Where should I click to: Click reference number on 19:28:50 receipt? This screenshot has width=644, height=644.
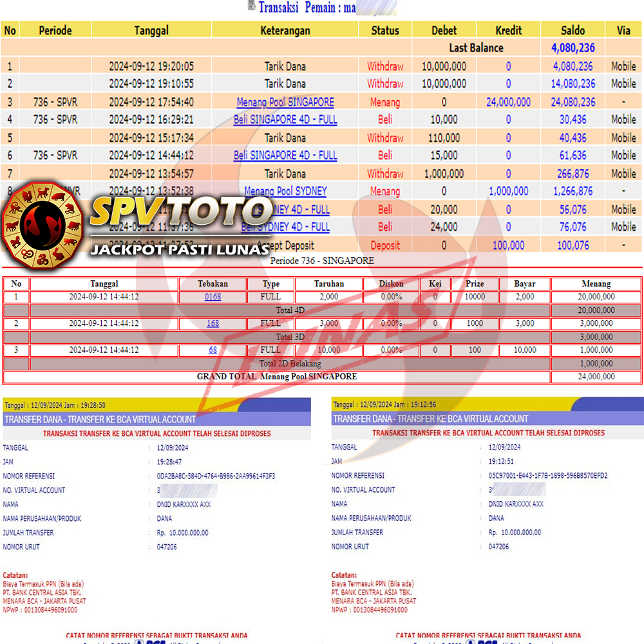216,476
